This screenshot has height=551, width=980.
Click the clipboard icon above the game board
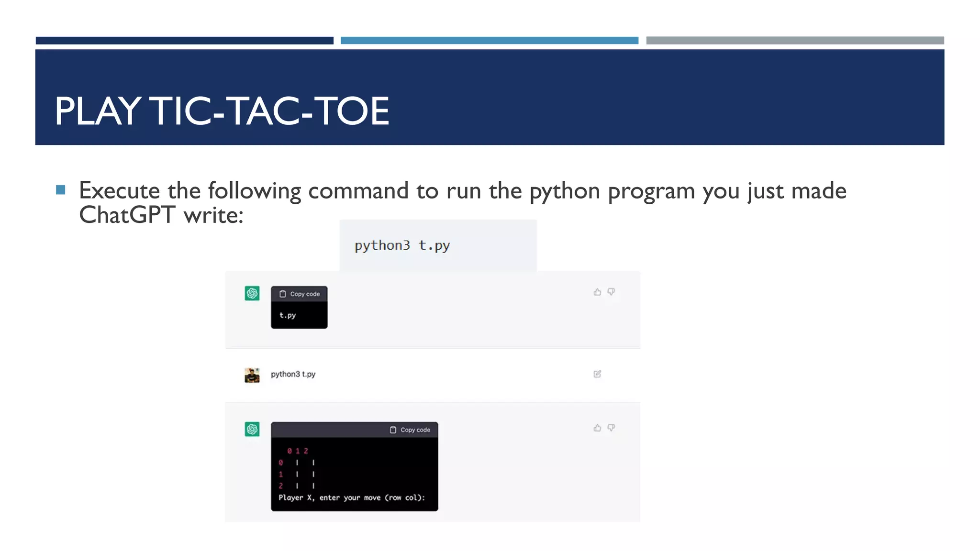393,430
